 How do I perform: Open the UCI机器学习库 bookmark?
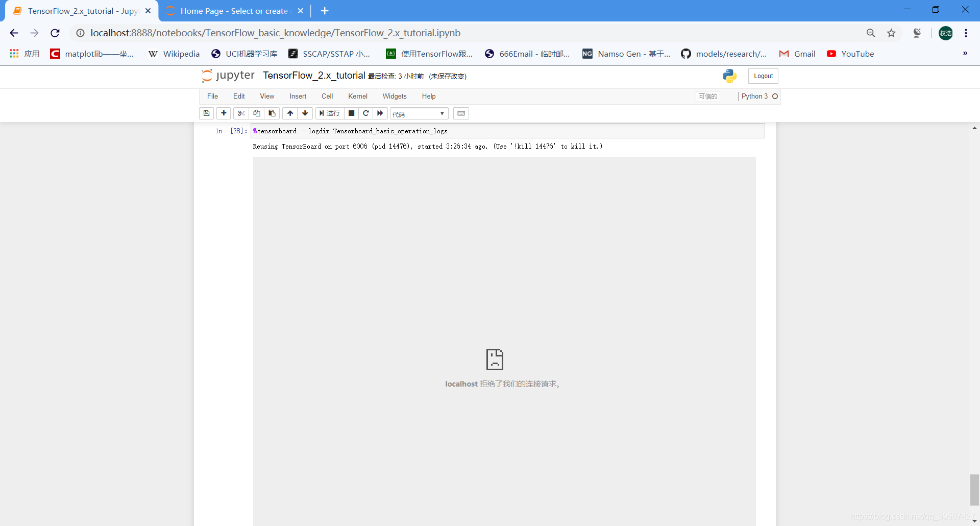(244, 54)
